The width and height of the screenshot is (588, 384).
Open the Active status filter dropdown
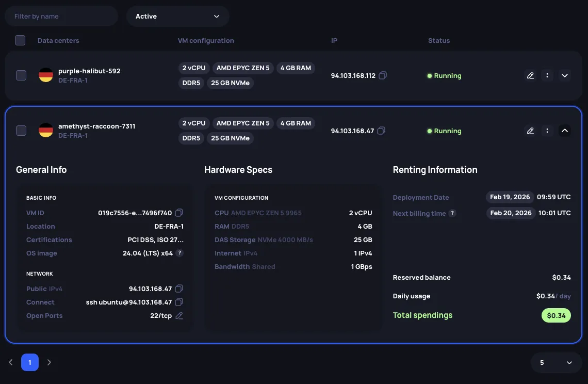tap(177, 17)
